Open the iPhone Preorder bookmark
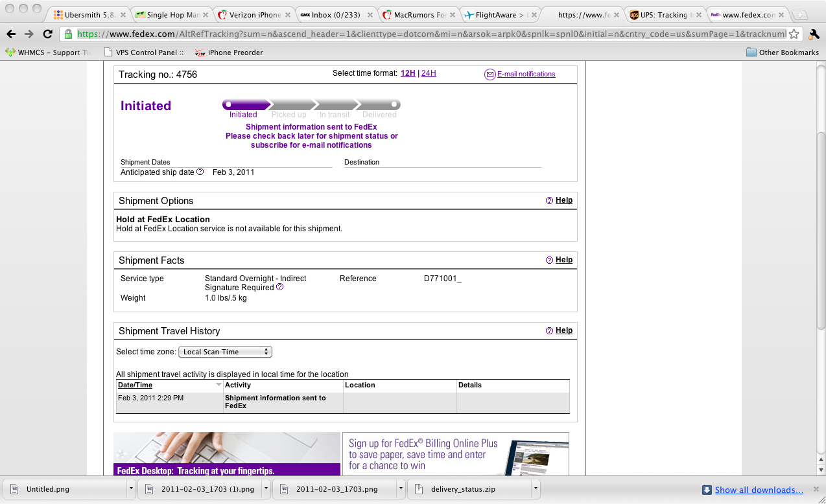The width and height of the screenshot is (826, 504). point(229,52)
